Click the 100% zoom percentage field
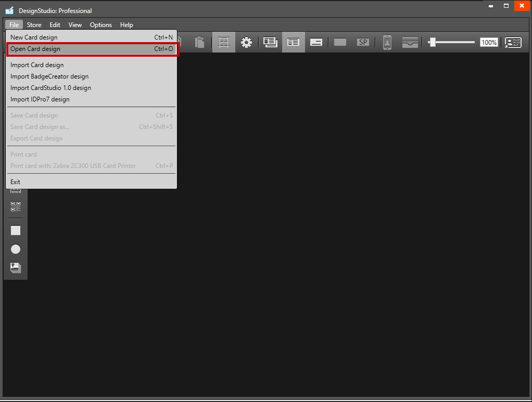 click(488, 43)
